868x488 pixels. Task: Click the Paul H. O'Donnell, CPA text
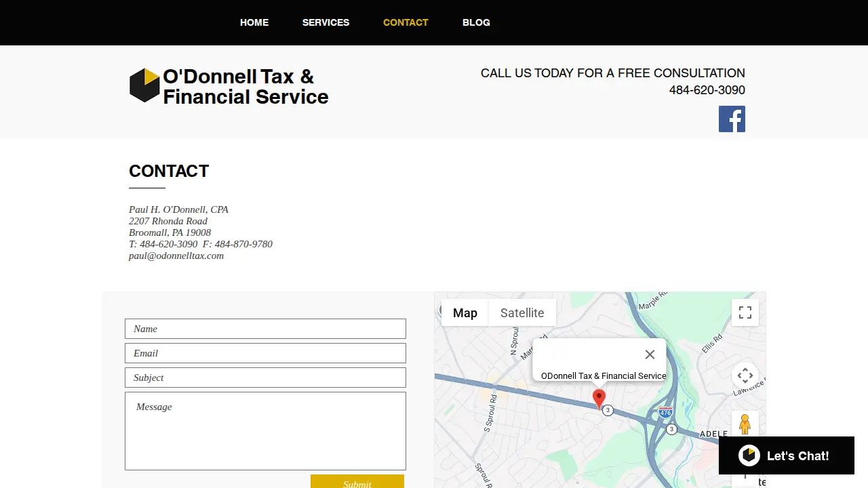(x=178, y=209)
